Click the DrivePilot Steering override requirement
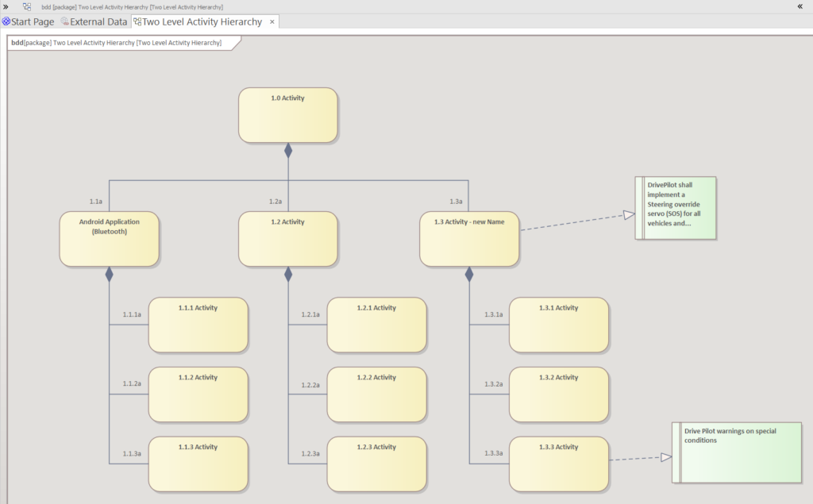The width and height of the screenshot is (813, 504). (676, 208)
